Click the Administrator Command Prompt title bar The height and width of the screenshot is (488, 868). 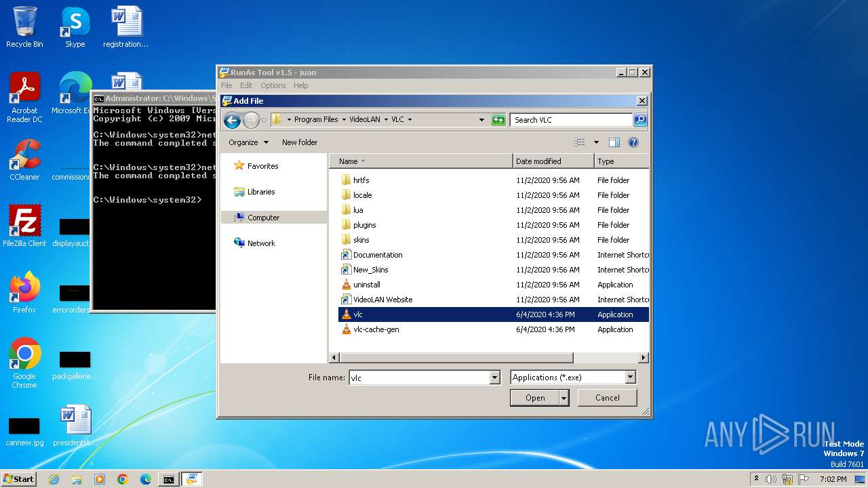[155, 98]
